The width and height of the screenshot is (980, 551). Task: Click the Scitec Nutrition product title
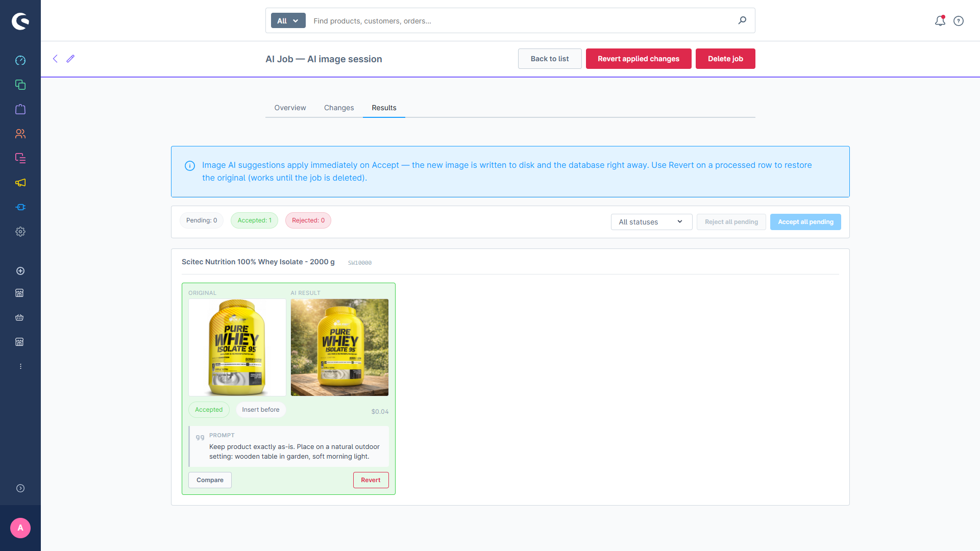coord(258,262)
